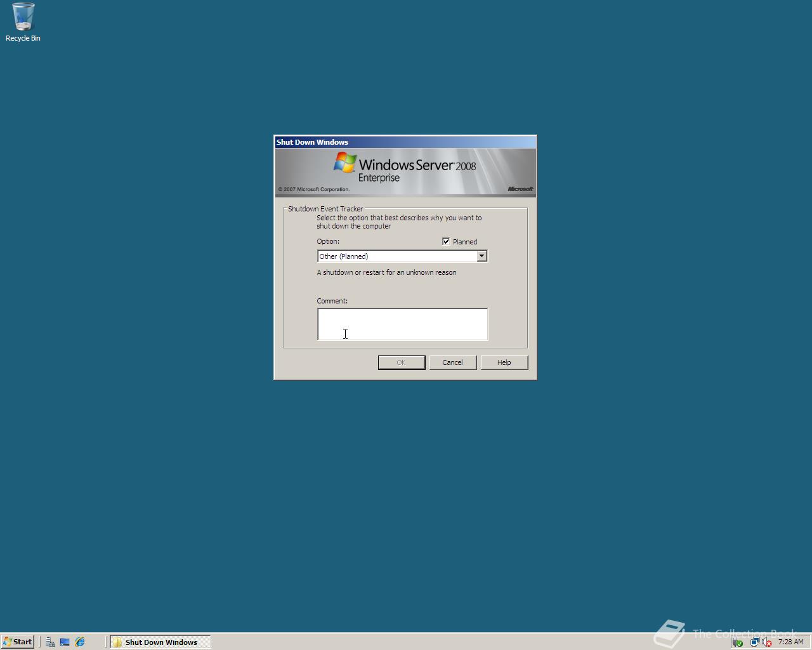812x650 pixels.
Task: Click the Show Desktop Quick Launch icon
Action: click(65, 642)
